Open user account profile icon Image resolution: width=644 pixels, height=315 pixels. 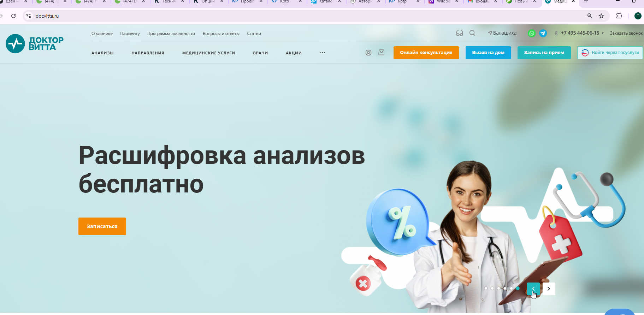click(368, 53)
